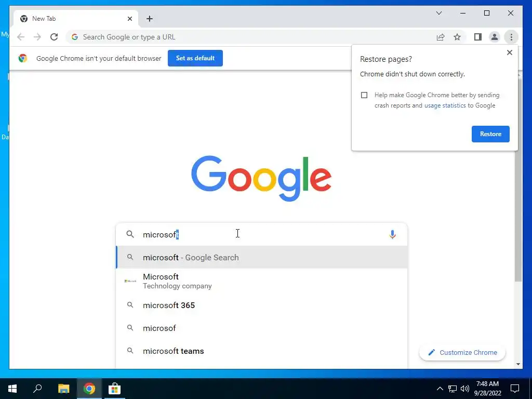Viewport: 532px width, 399px height.
Task: Click the Google logo
Action: click(x=261, y=178)
